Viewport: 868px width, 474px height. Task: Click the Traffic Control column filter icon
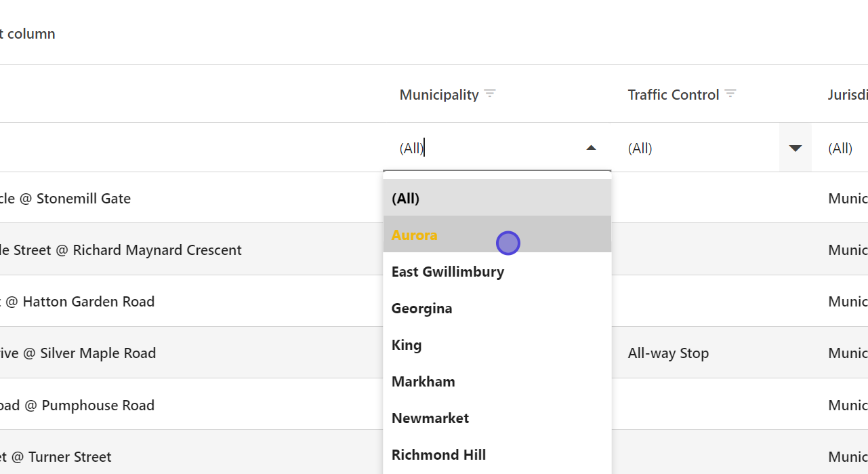[x=730, y=94]
